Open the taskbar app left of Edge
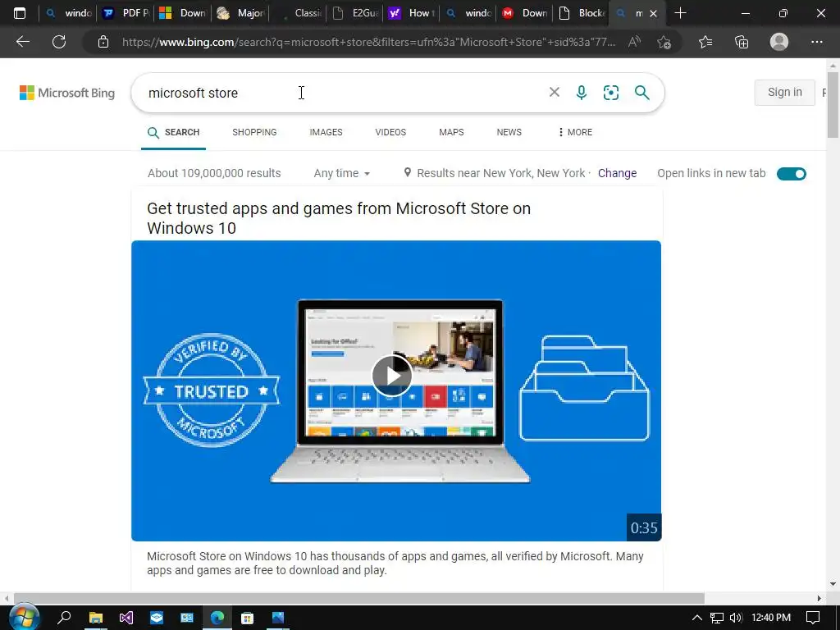840x630 pixels. coord(186,618)
